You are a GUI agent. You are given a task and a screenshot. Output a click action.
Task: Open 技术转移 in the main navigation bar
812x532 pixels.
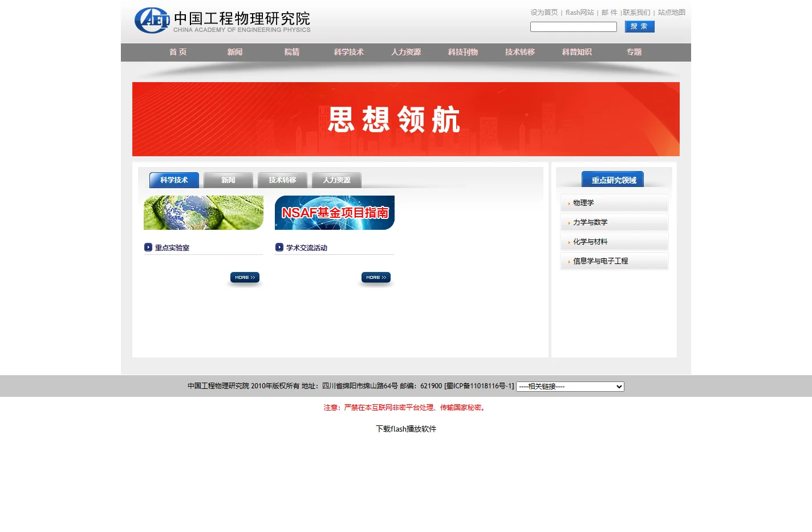520,52
